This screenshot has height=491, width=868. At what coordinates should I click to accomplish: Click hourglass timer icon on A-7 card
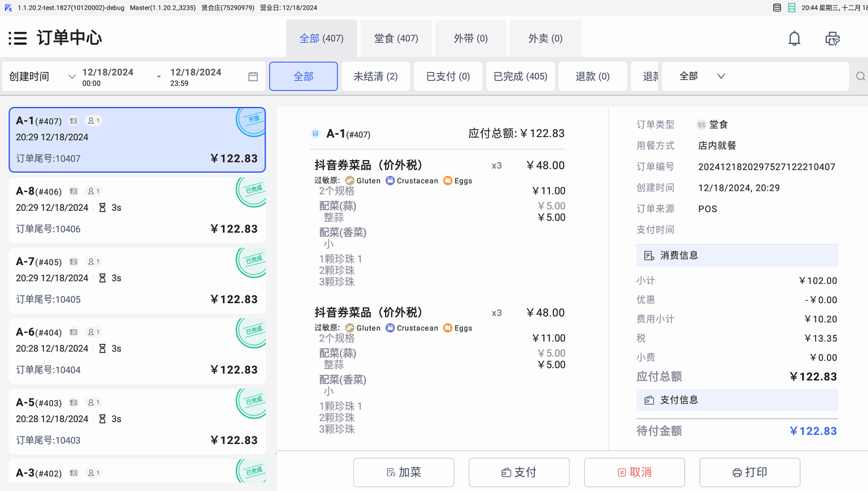[103, 278]
